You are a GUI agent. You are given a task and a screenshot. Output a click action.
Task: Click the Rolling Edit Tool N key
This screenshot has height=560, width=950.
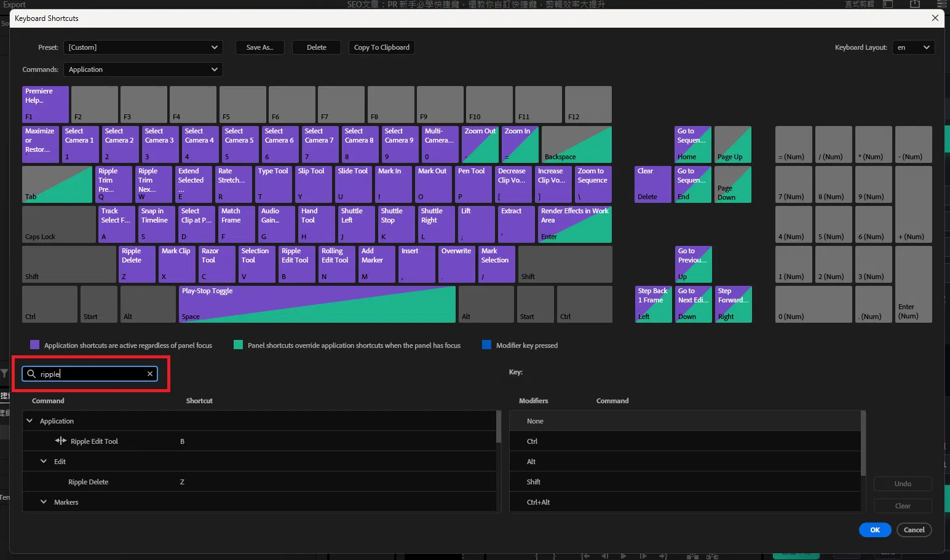click(337, 264)
